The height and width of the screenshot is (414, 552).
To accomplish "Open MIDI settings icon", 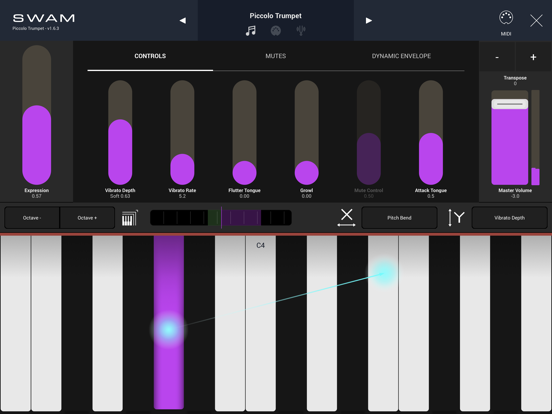I will pos(506,23).
